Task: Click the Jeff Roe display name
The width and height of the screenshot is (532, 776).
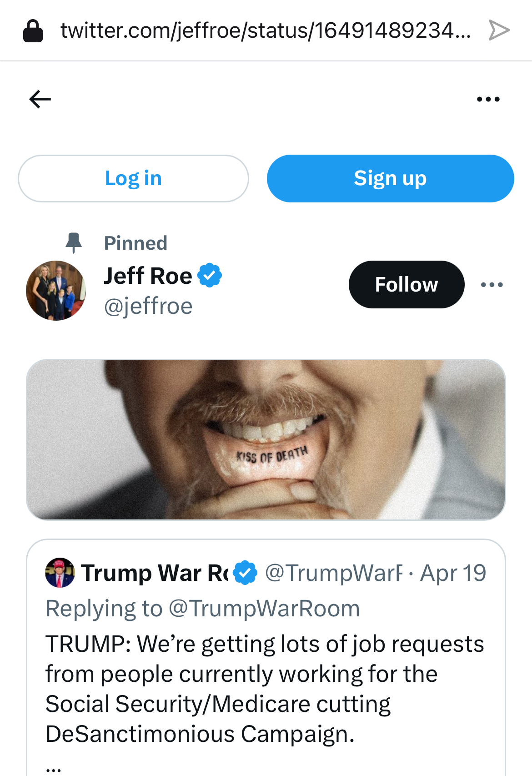Action: [x=148, y=276]
